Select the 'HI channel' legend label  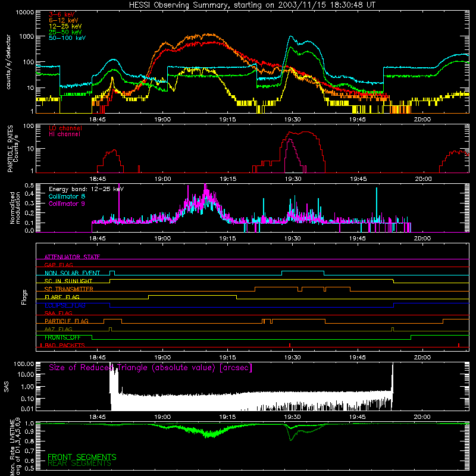click(x=65, y=134)
